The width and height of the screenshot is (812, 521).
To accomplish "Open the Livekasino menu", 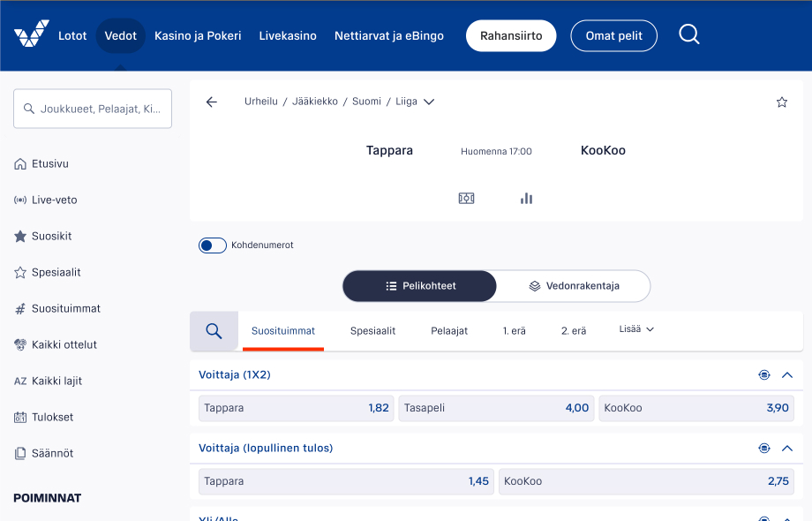I will [x=288, y=35].
